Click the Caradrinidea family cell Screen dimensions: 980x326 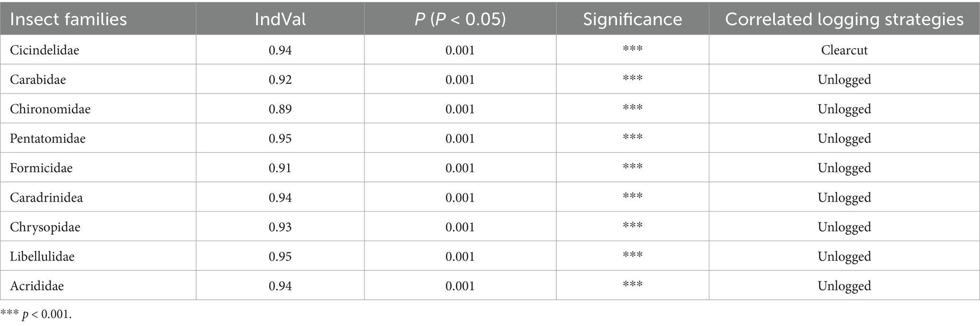tap(46, 197)
